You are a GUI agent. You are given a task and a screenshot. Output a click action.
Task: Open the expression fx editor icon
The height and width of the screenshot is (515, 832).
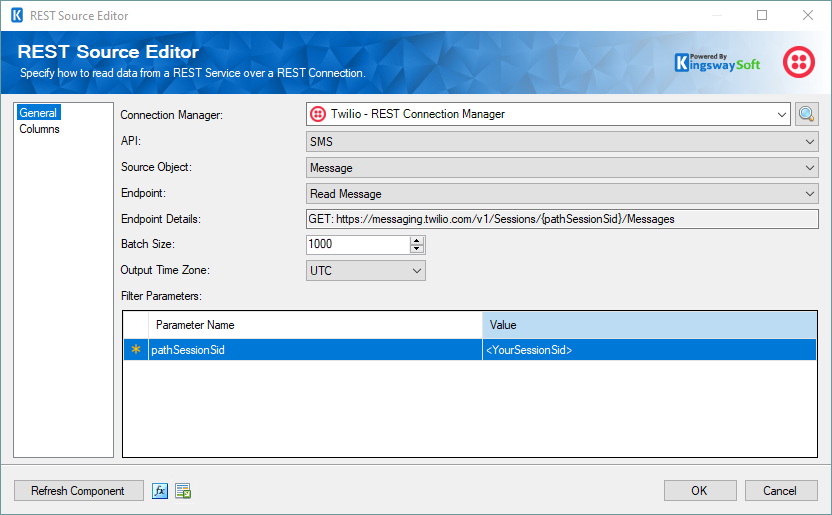coord(160,491)
